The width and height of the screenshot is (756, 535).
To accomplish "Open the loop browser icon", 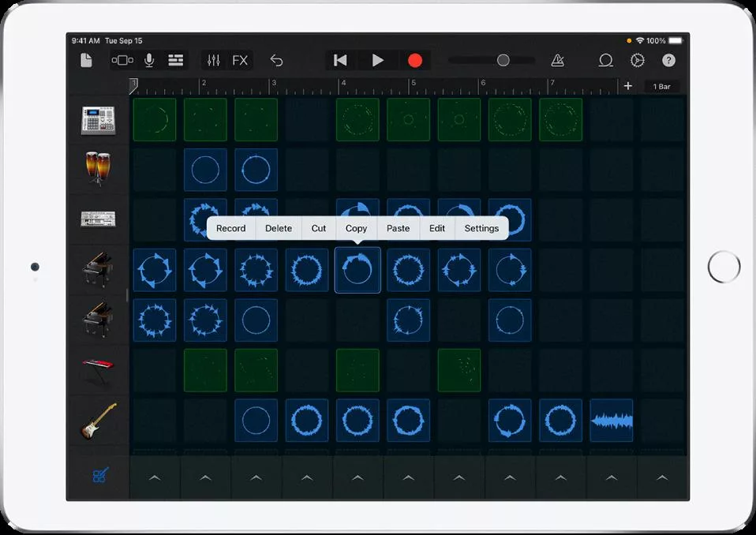I will 605,60.
